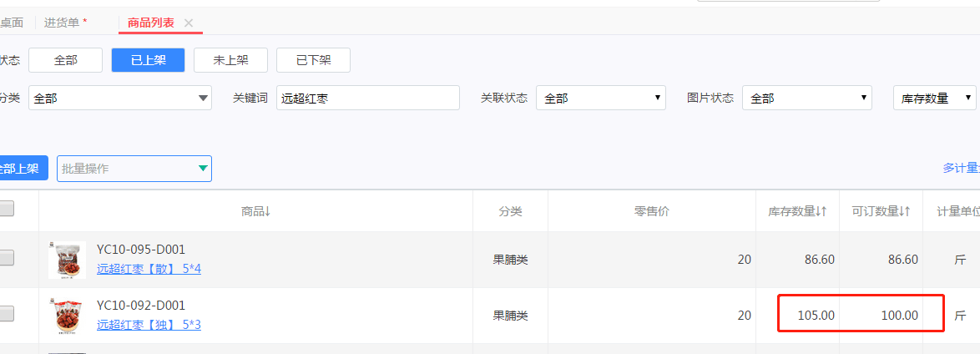Screen dimensions: 980x354
Task: Click the 关键词 search field with 远超红枣
Action: pyautogui.click(x=368, y=99)
